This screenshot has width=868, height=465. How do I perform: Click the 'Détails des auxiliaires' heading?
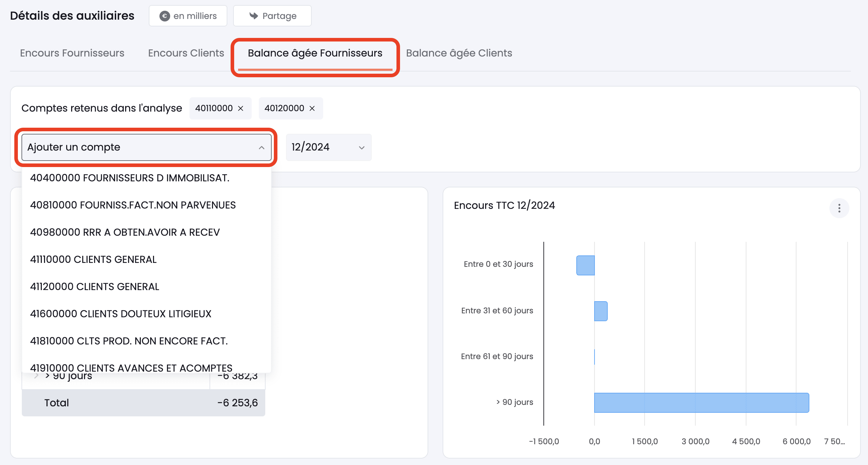pyautogui.click(x=72, y=16)
